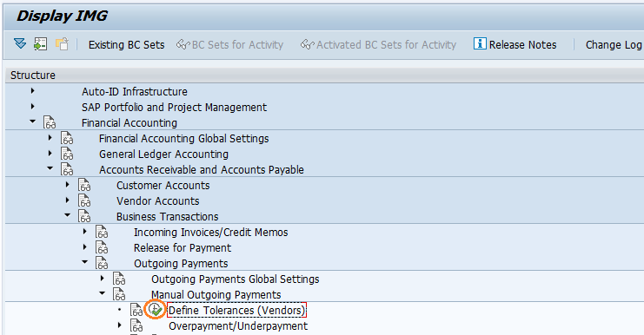
Task: Expand Outgoing Payments Global Settings node
Action: (x=103, y=279)
